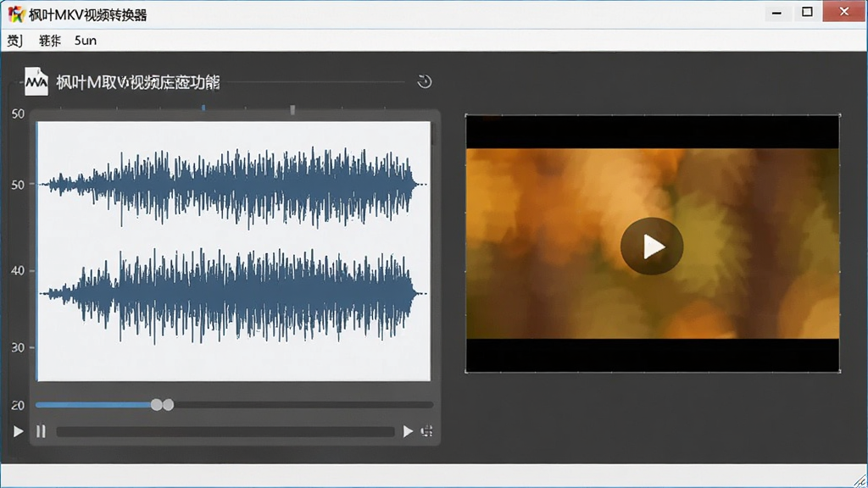Click the upper audio channel waveform
The height and width of the screenshot is (488, 868).
pyautogui.click(x=232, y=186)
